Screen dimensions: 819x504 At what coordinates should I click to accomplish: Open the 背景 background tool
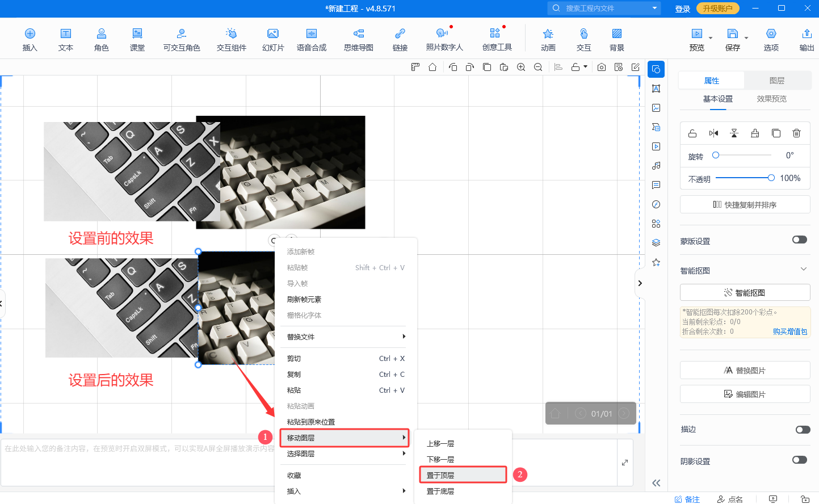click(x=616, y=39)
